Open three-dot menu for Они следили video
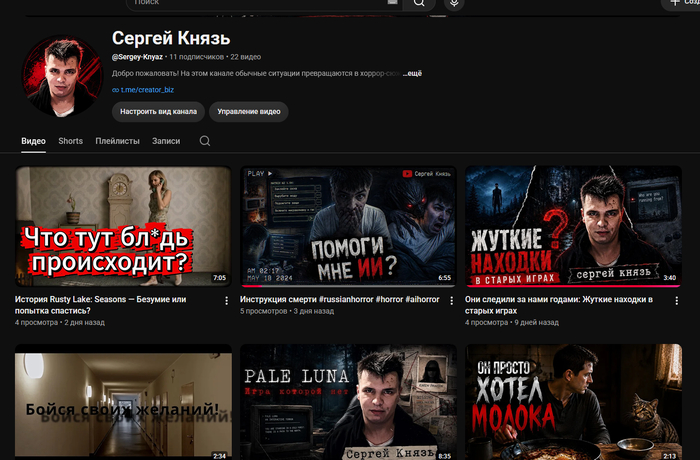This screenshot has height=460, width=700. 676,301
